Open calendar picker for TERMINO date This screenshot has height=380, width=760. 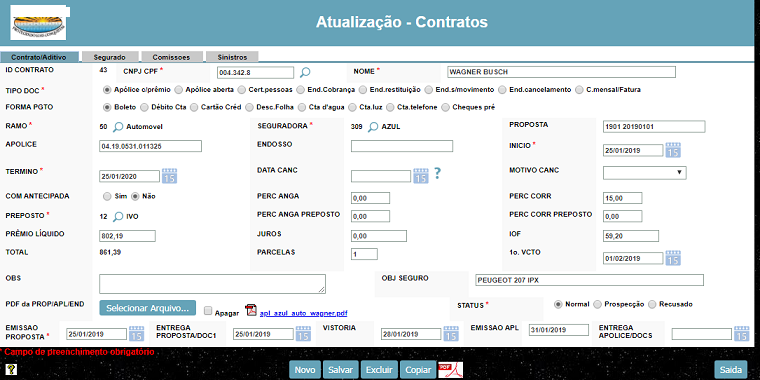pyautogui.click(x=169, y=176)
